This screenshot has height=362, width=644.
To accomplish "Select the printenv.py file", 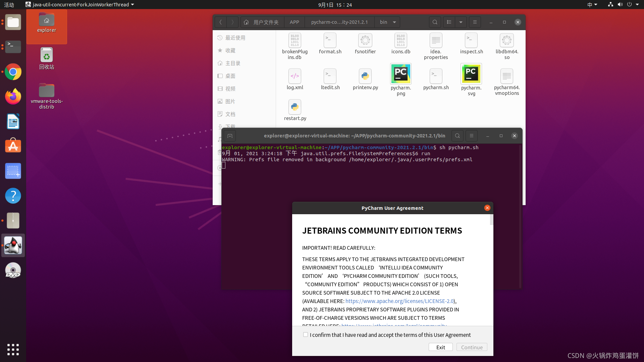I will pyautogui.click(x=365, y=79).
